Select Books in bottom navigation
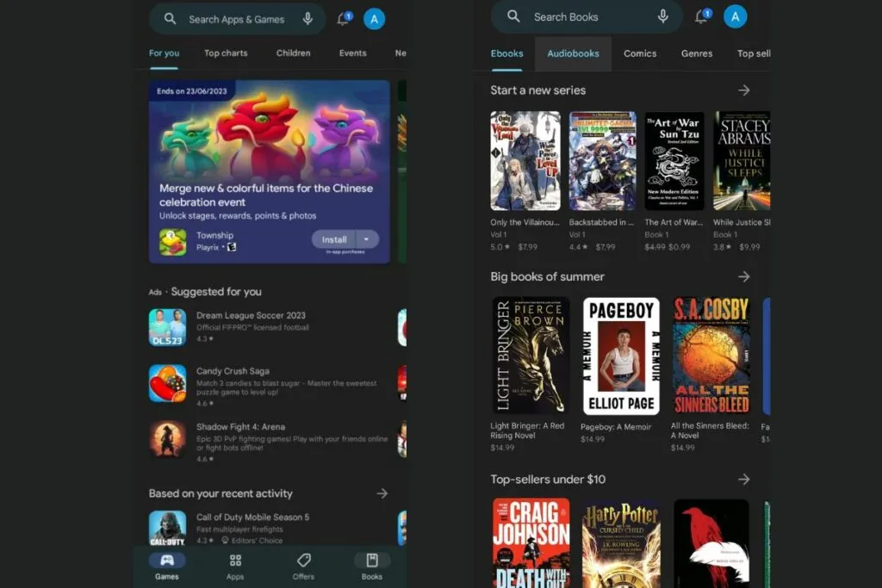 click(x=372, y=566)
